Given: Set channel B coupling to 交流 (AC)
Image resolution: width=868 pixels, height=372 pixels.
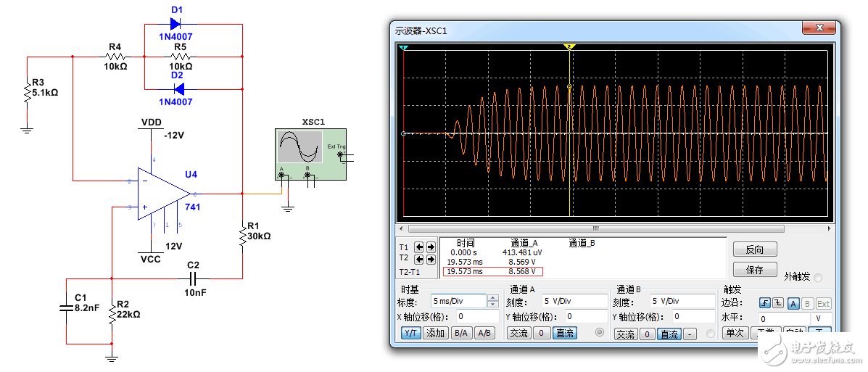Looking at the screenshot, I should coord(626,334).
